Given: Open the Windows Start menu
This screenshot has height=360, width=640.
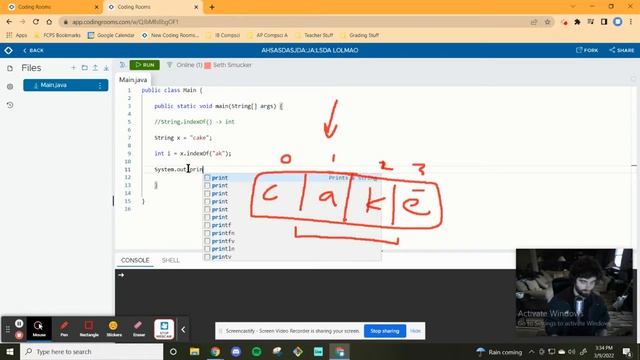Looking at the screenshot, I should pyautogui.click(x=10, y=351).
